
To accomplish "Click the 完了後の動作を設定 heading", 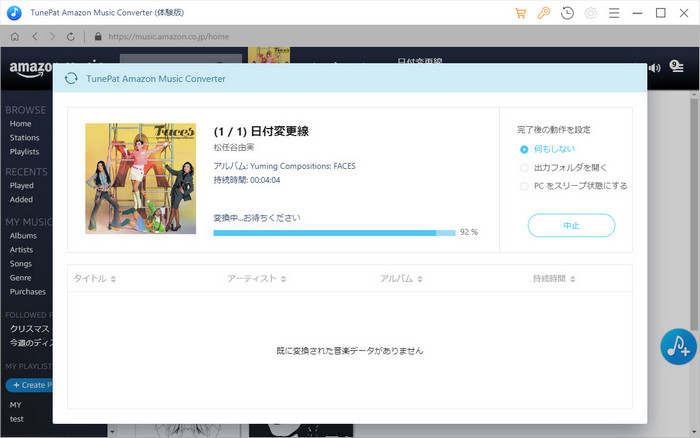I will (x=554, y=130).
